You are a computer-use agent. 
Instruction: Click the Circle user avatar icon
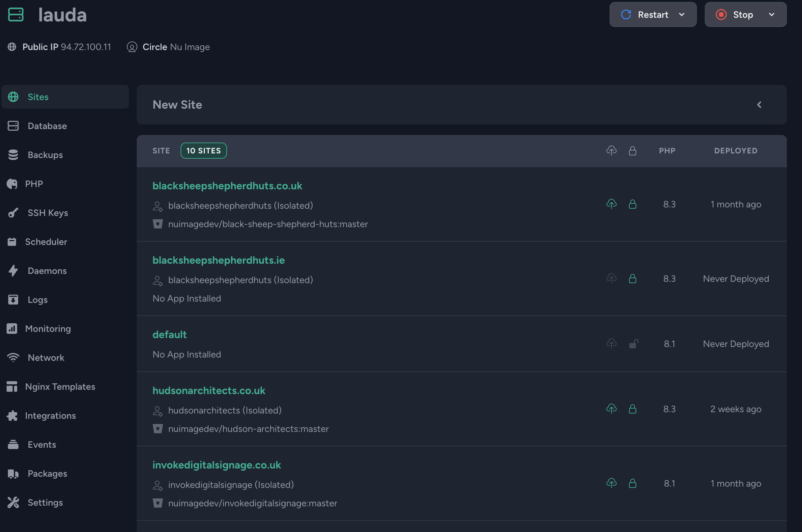(132, 47)
